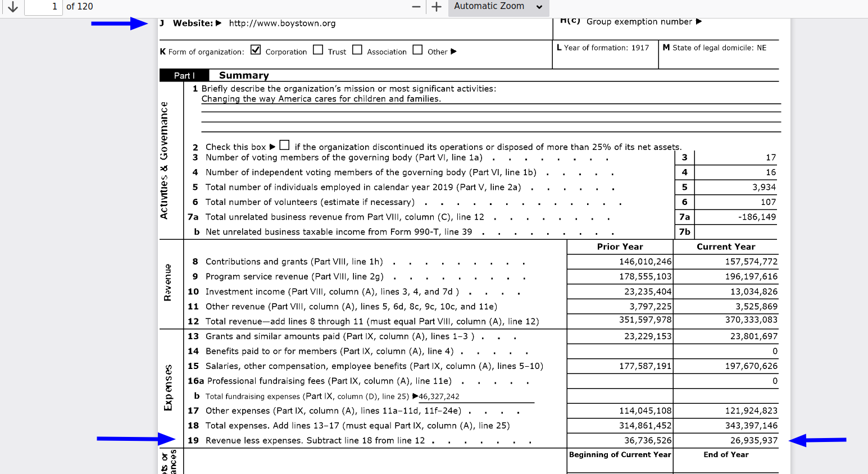The height and width of the screenshot is (474, 868).
Task: Select value 16 on line 4
Action: point(771,172)
